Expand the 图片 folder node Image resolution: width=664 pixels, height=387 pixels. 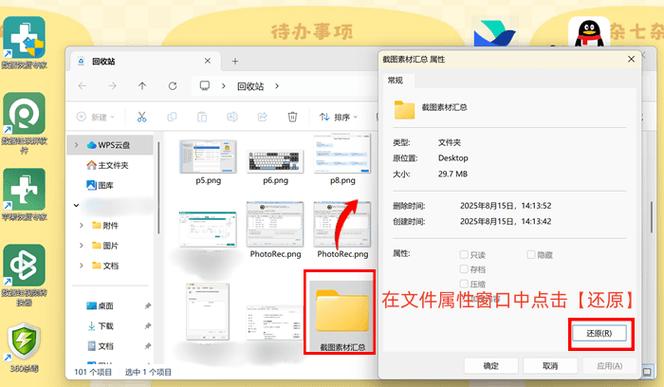81,245
